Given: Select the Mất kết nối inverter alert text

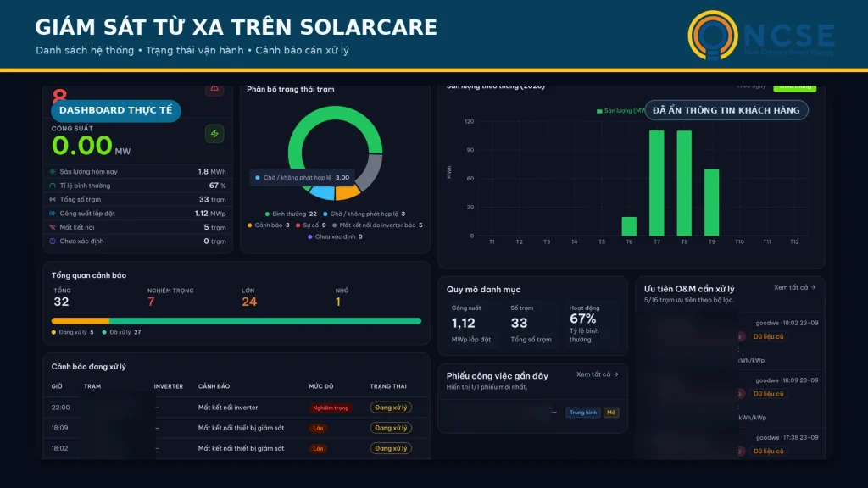Looking at the screenshot, I should coord(228,408).
